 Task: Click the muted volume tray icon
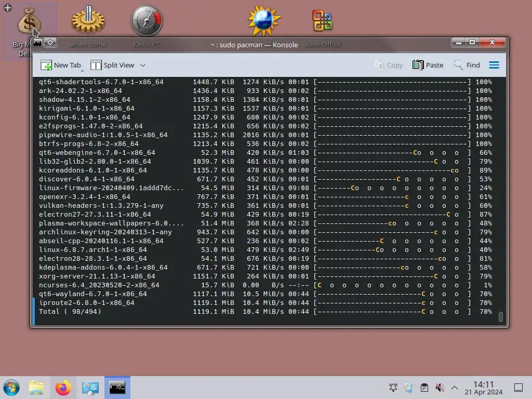click(x=440, y=388)
